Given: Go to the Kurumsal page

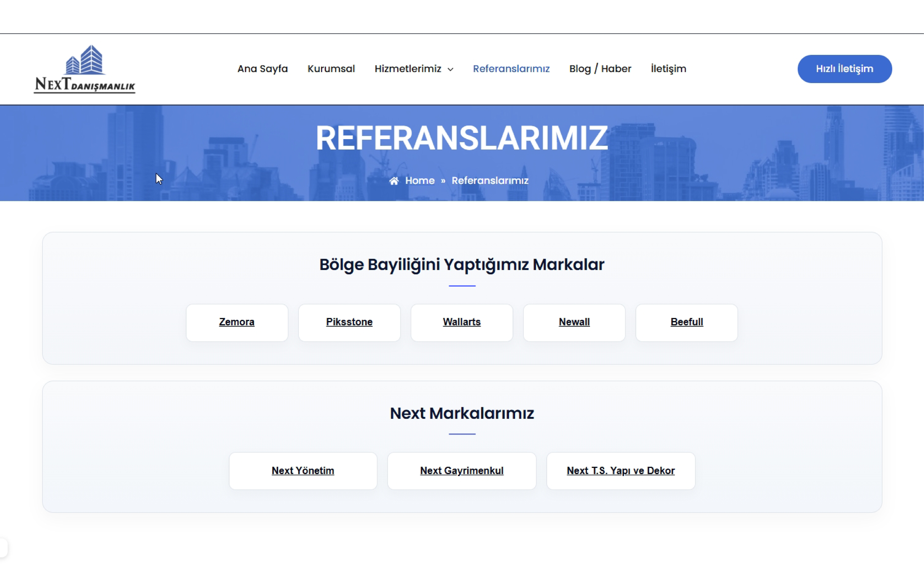Looking at the screenshot, I should click(331, 69).
